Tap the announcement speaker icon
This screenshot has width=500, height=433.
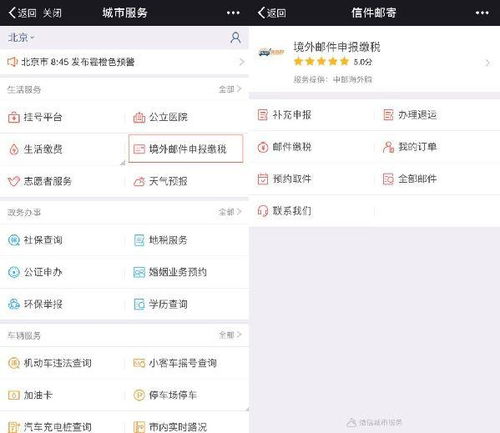pyautogui.click(x=12, y=62)
